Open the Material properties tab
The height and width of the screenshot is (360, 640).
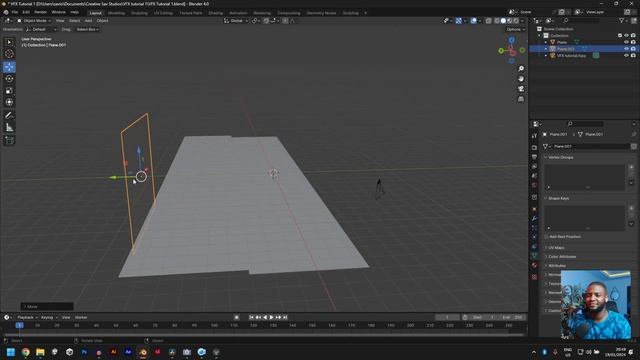tap(534, 265)
